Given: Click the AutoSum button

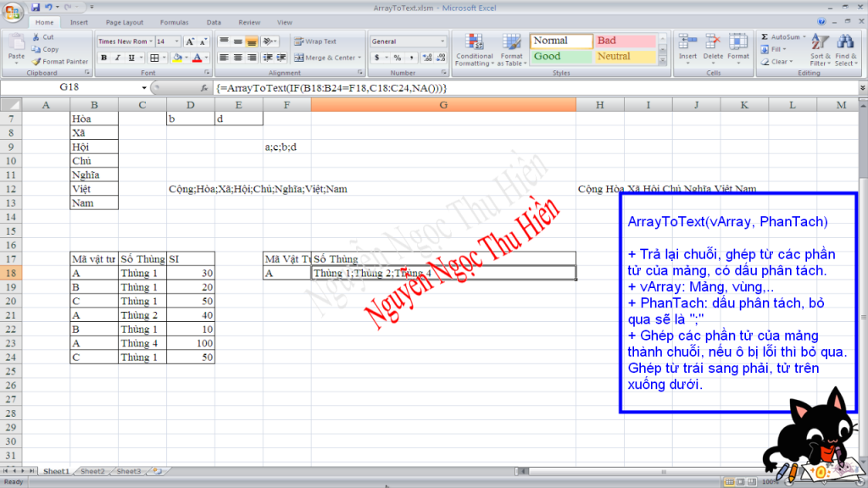Looking at the screenshot, I should 780,37.
